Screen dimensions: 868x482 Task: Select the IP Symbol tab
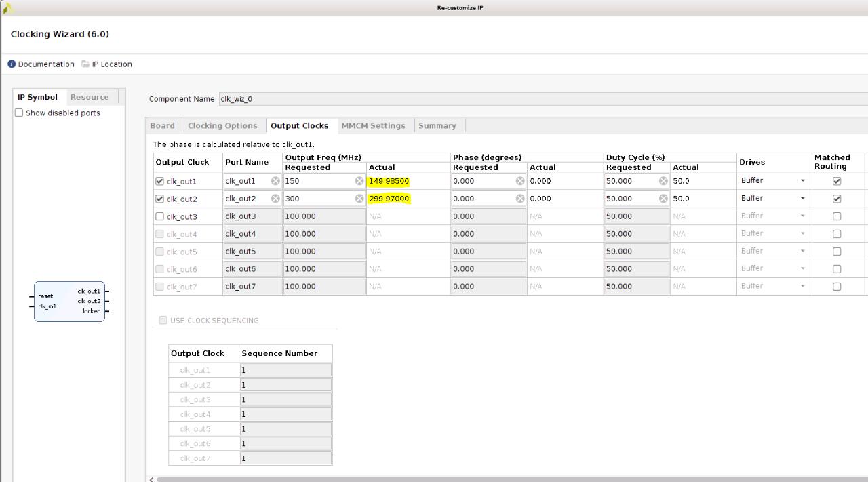(x=37, y=97)
